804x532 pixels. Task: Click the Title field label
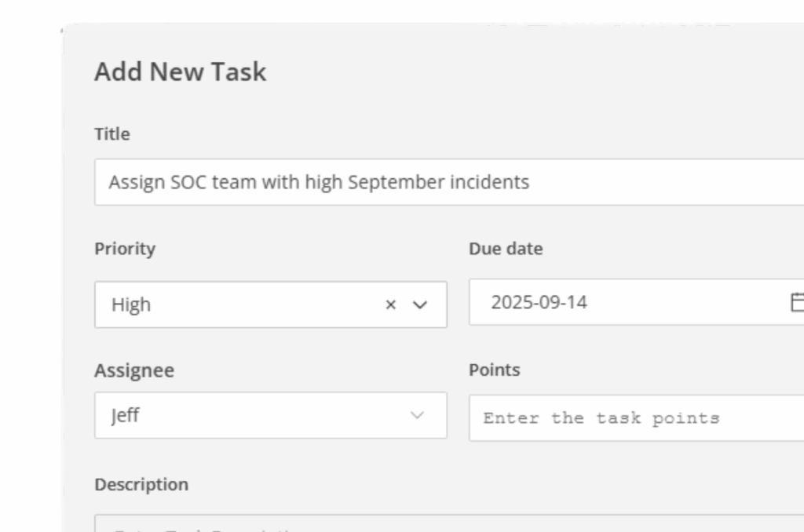click(112, 134)
